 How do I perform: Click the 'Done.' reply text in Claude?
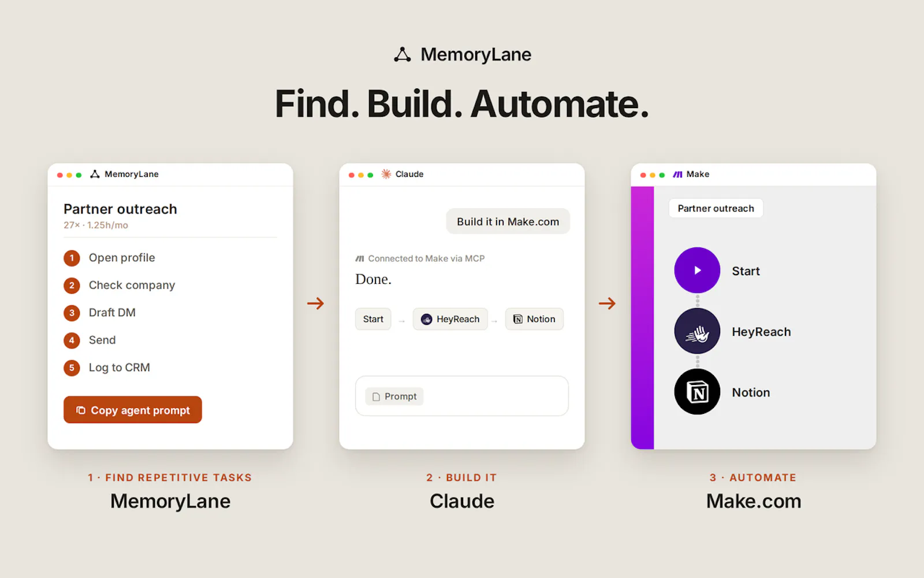pyautogui.click(x=373, y=279)
